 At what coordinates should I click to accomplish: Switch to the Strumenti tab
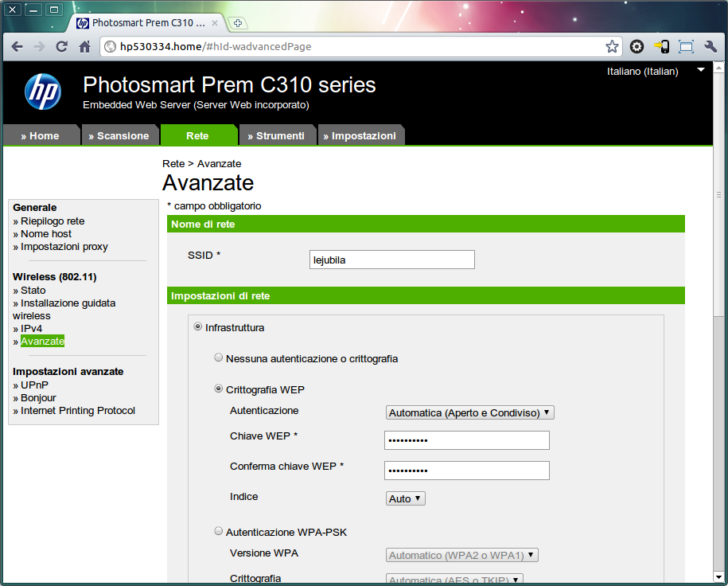277,135
